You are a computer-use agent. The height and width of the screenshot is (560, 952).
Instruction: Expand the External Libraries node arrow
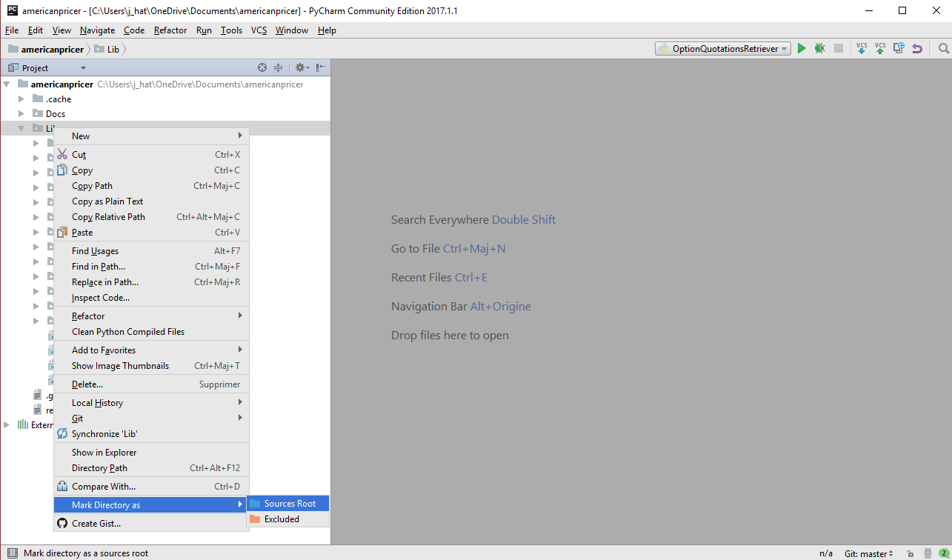click(7, 424)
